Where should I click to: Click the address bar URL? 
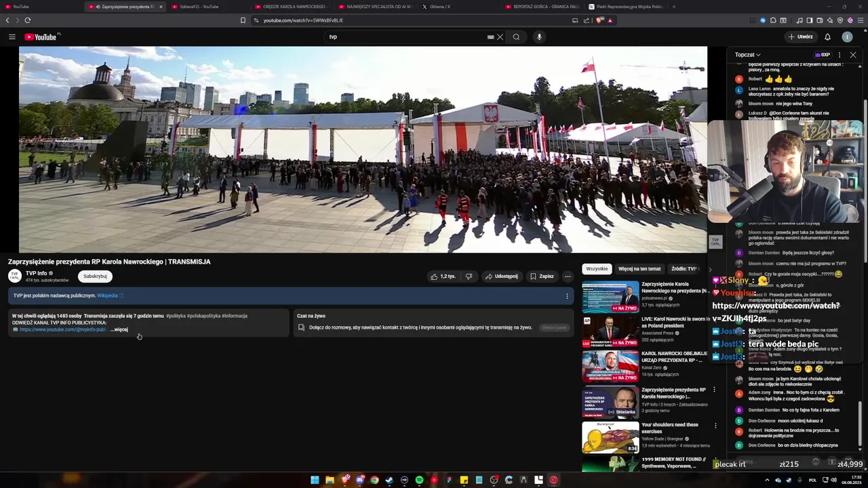303,20
